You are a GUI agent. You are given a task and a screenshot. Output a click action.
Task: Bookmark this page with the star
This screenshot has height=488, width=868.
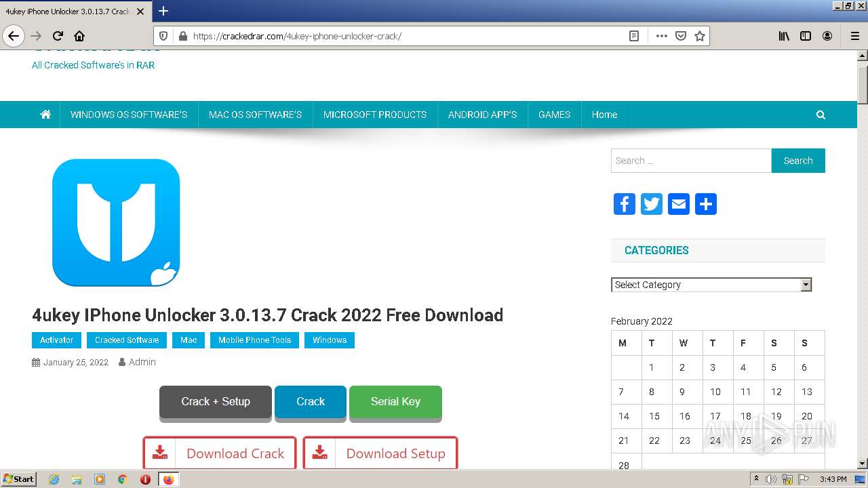[700, 36]
